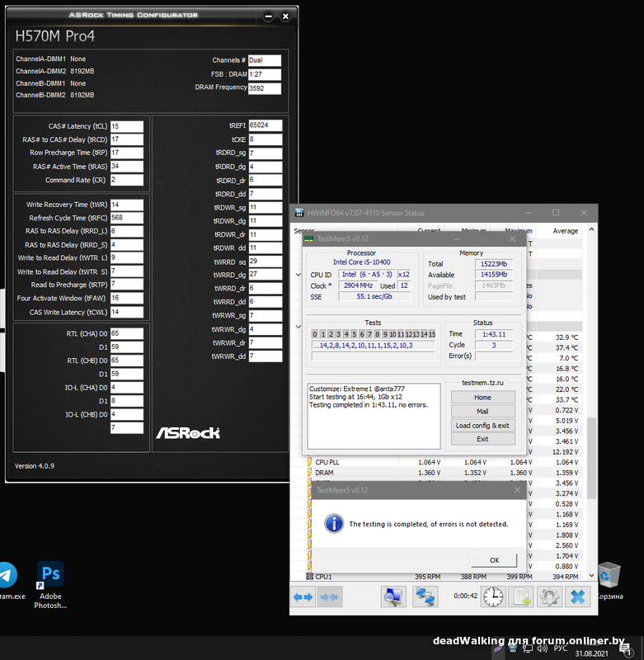Click the HWiNFO collapse columns arrows icon

pos(329,596)
